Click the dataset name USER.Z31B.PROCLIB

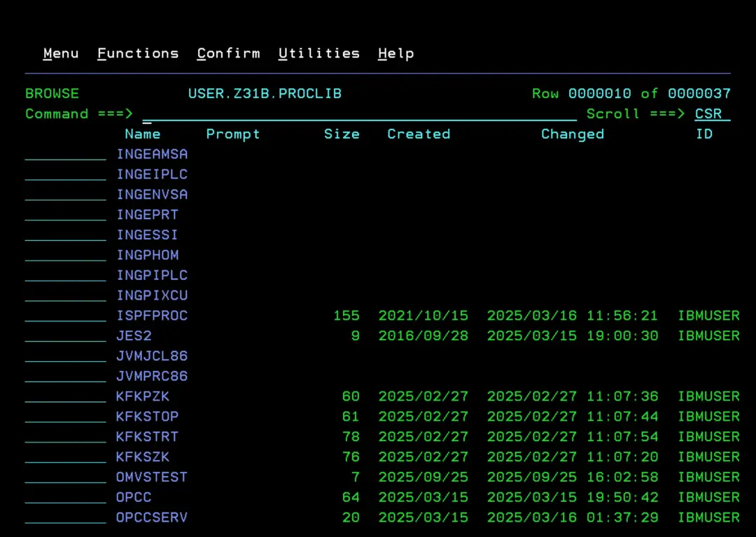point(265,94)
